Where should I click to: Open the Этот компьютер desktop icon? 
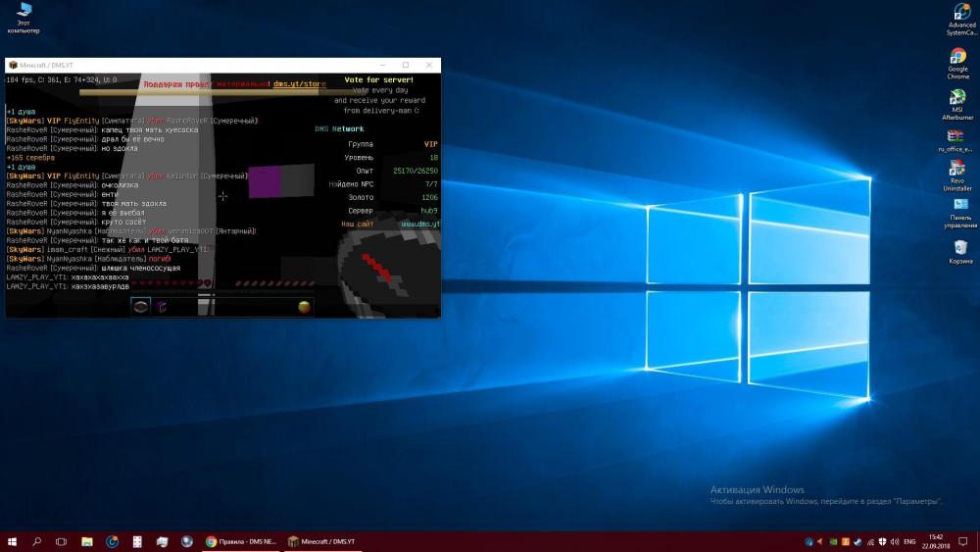pos(24,18)
